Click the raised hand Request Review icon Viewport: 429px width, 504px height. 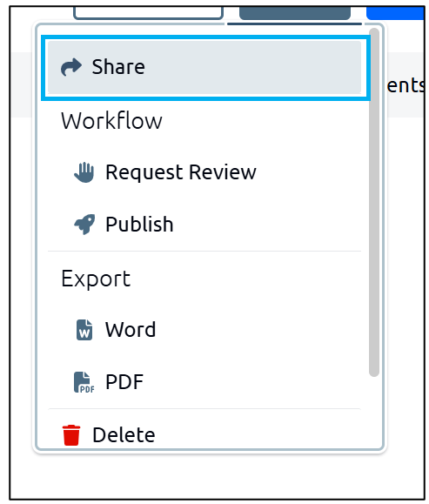[x=84, y=172]
